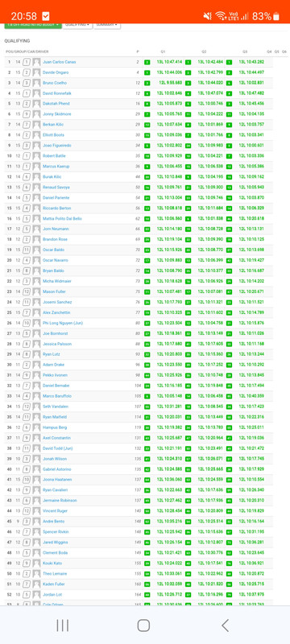Click the Q5 column header
Screen dimensions: 290x644
click(277, 52)
